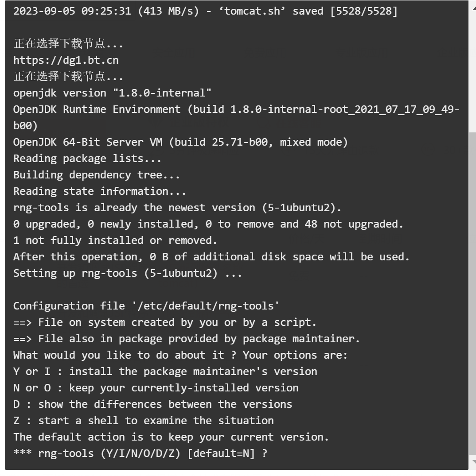Click the rng-tools (Y/I/N/O/D/Z) prompt line
The image size is (476, 476).
(x=140, y=453)
